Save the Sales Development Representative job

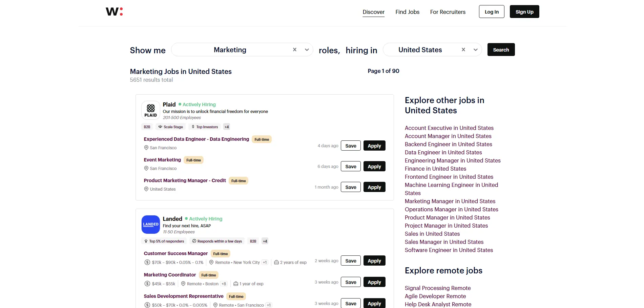pos(351,303)
